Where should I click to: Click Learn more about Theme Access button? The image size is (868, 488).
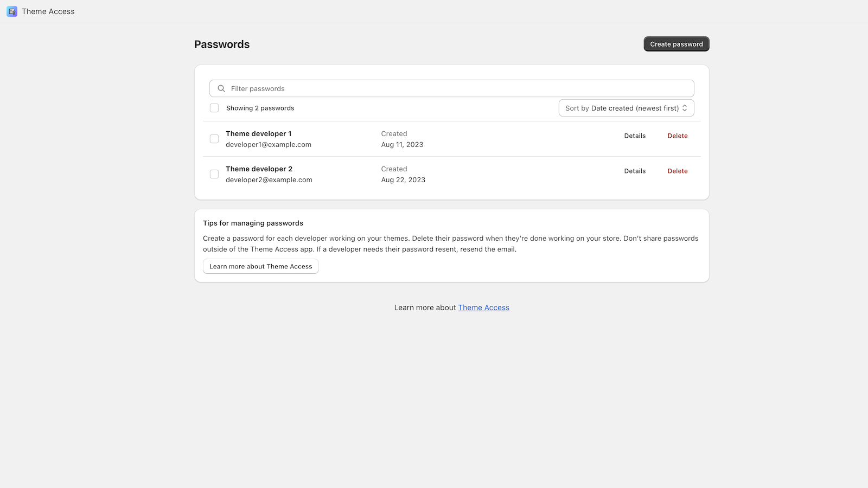click(260, 266)
